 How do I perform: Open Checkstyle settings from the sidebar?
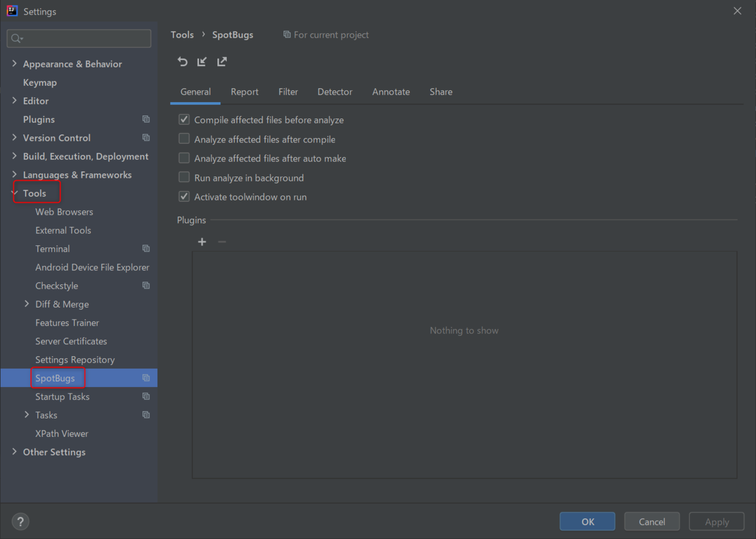57,286
